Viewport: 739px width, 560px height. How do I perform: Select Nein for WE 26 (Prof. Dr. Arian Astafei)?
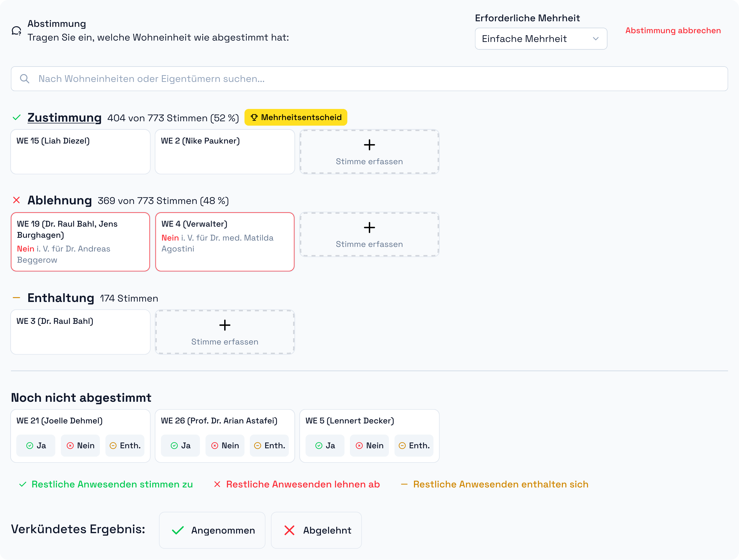[225, 445]
